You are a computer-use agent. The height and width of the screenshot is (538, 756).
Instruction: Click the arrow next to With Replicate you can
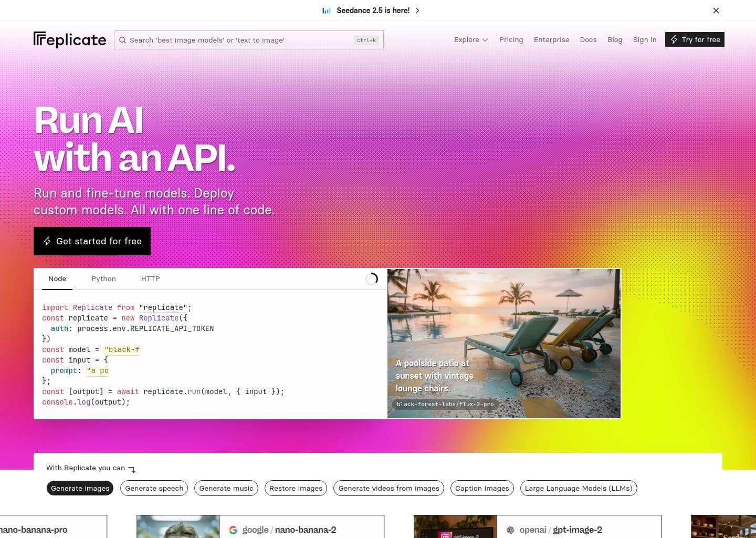(x=132, y=469)
